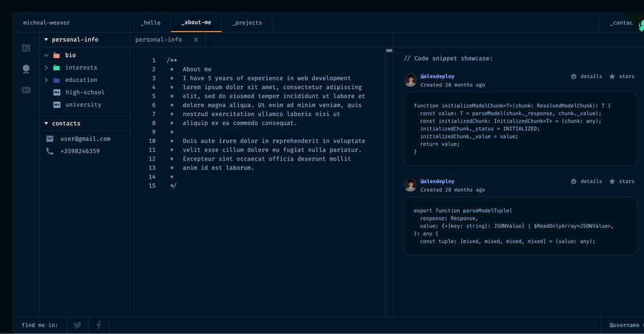
Task: Click the 'Code snippet showcase' heading
Action: pyautogui.click(x=448, y=59)
